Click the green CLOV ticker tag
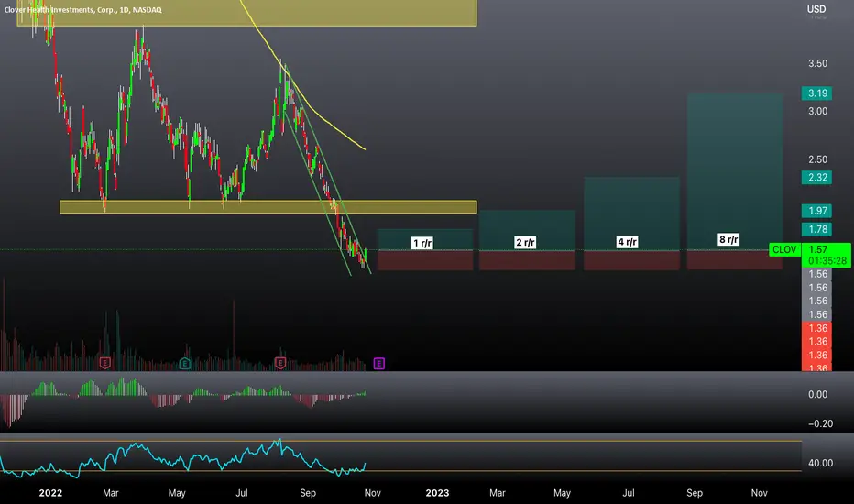Viewport: 854px width, 504px height. point(784,249)
